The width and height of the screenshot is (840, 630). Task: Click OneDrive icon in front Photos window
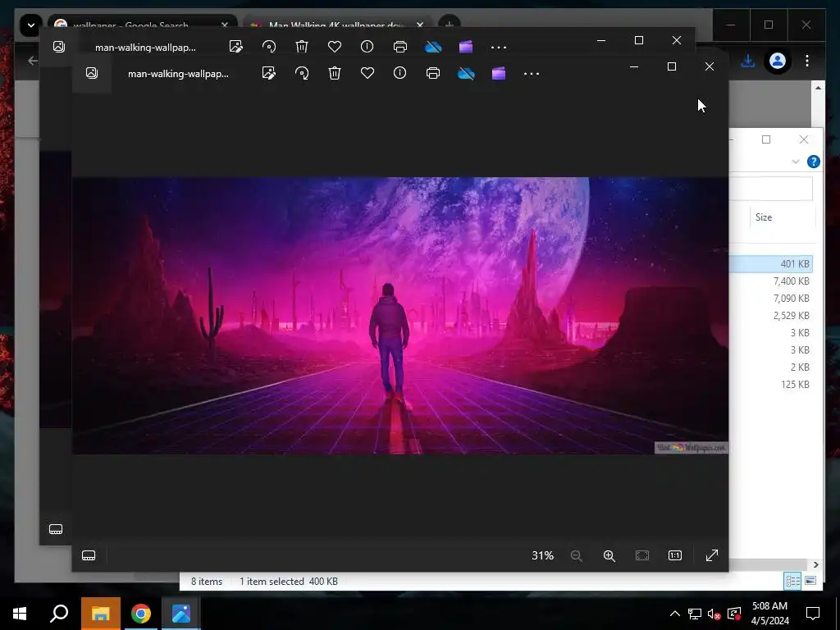pyautogui.click(x=466, y=73)
